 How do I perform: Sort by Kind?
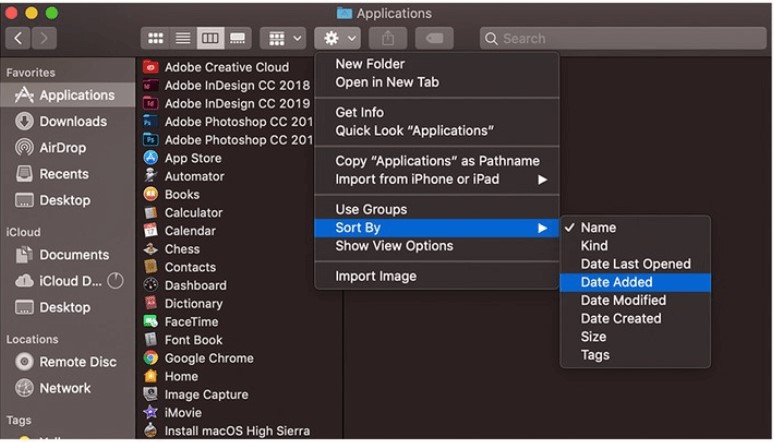[635, 246]
